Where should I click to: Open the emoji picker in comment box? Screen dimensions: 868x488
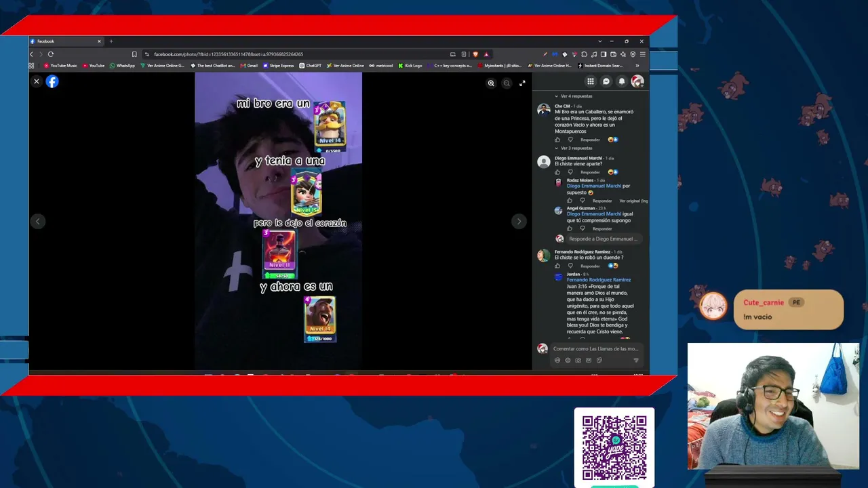click(568, 360)
